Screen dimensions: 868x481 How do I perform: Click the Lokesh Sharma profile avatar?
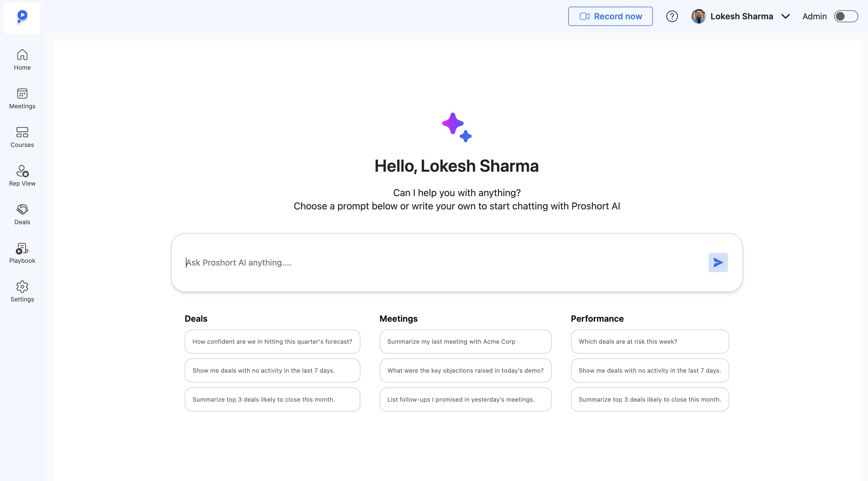pos(698,16)
